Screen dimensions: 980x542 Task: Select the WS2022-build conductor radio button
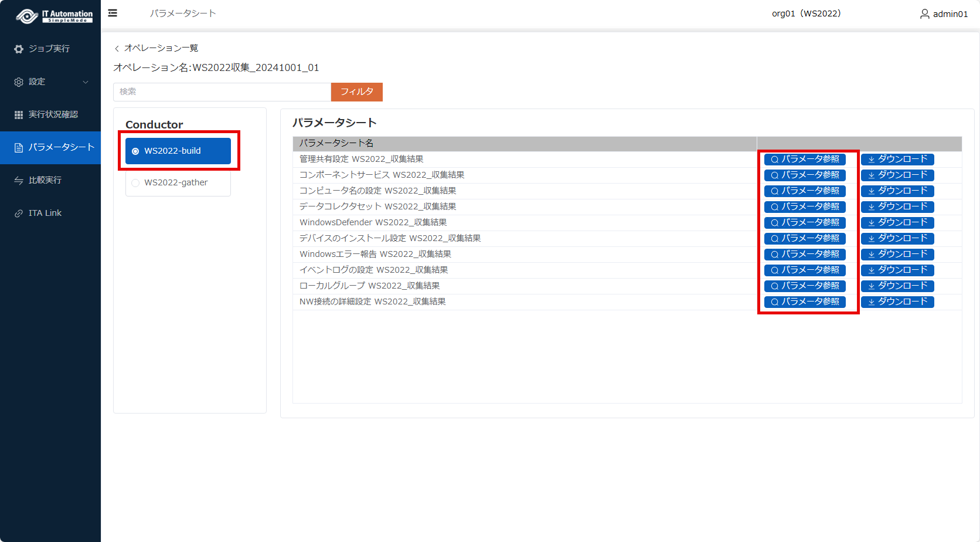pyautogui.click(x=135, y=151)
